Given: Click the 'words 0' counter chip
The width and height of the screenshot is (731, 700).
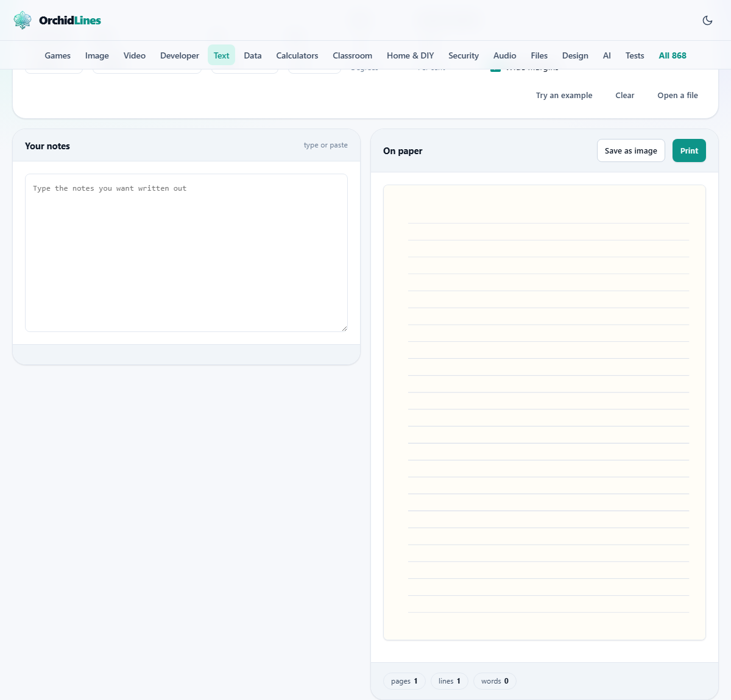Looking at the screenshot, I should (495, 681).
